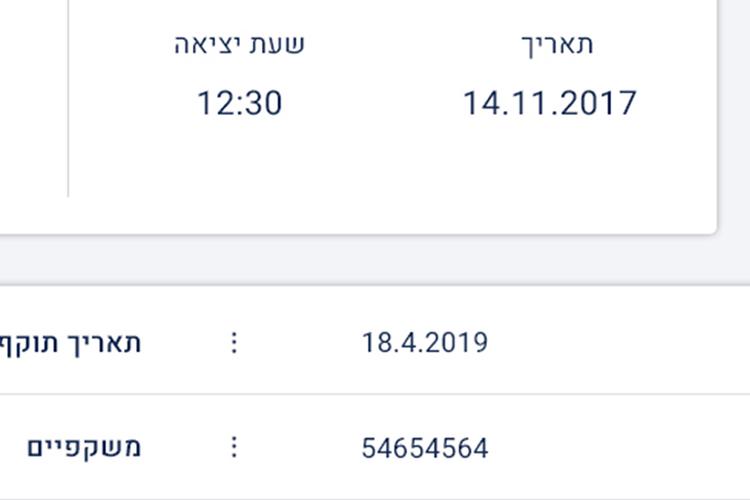Select the 14.11.2017 date value
This screenshot has height=500, width=750.
coord(550,103)
